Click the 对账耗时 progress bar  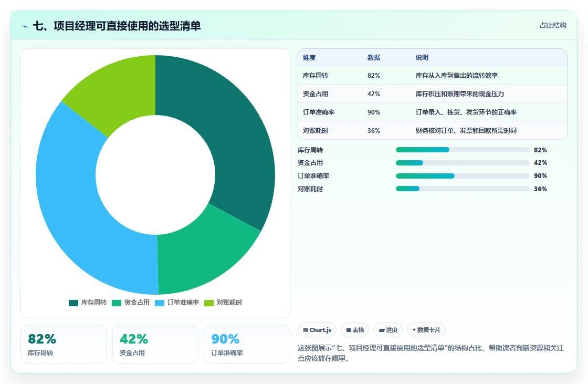click(x=463, y=189)
